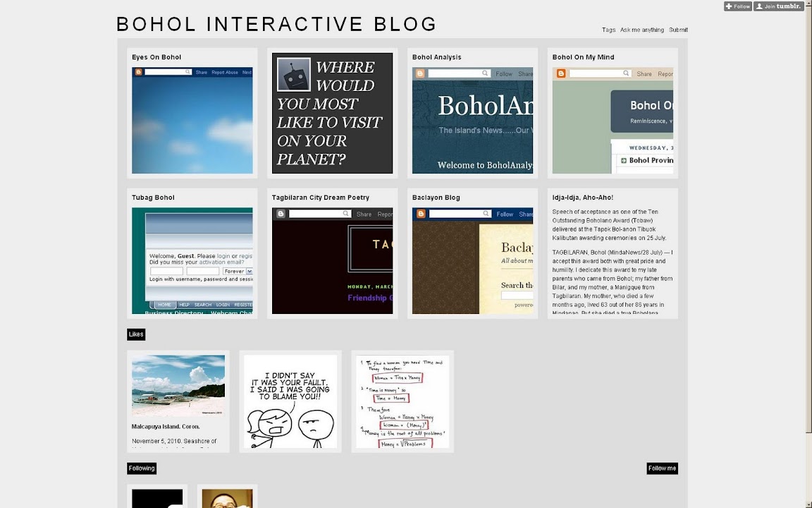This screenshot has width=812, height=508.
Task: Click the Likes section label
Action: [x=136, y=334]
